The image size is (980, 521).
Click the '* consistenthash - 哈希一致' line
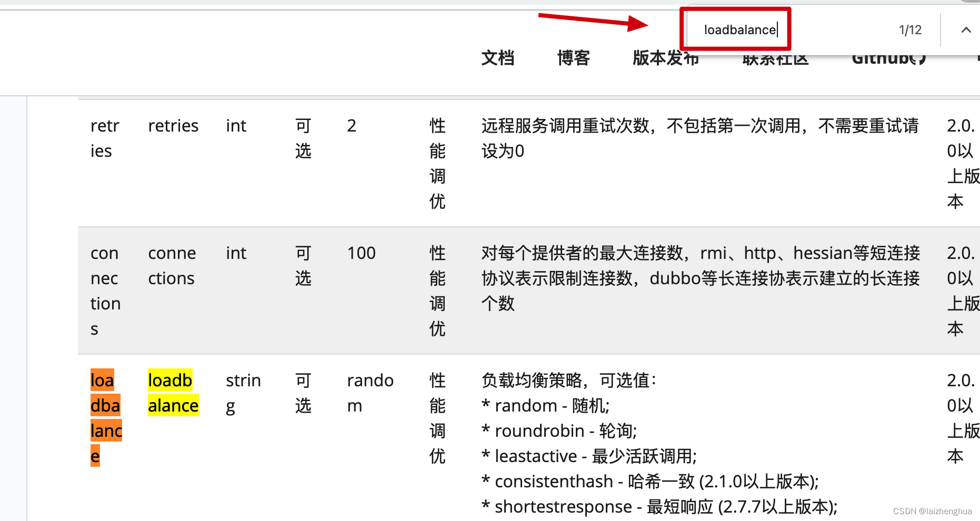(650, 482)
